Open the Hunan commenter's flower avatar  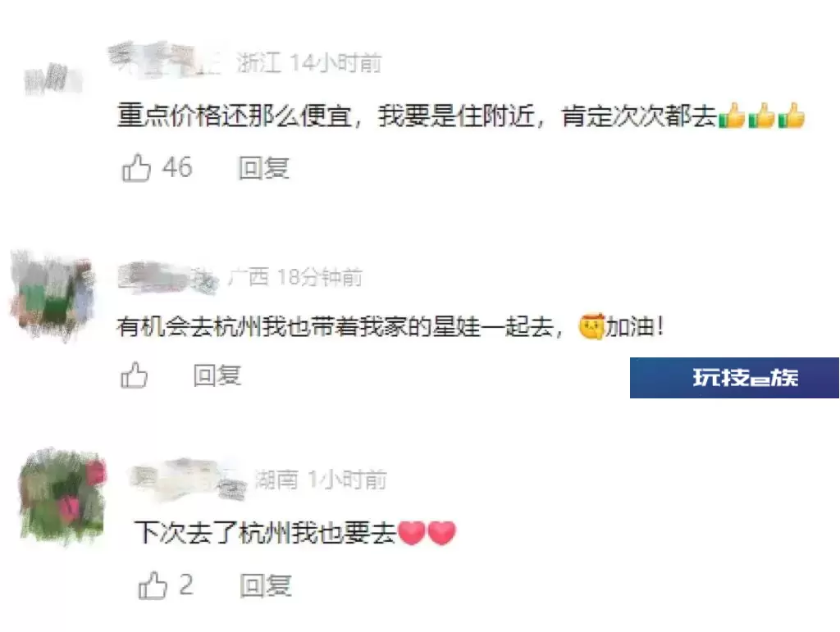click(x=62, y=497)
